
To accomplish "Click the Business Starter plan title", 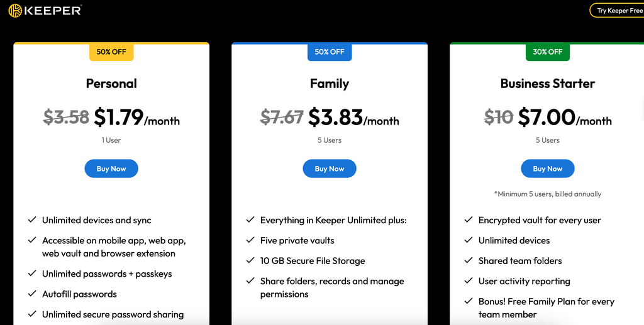I will (548, 84).
